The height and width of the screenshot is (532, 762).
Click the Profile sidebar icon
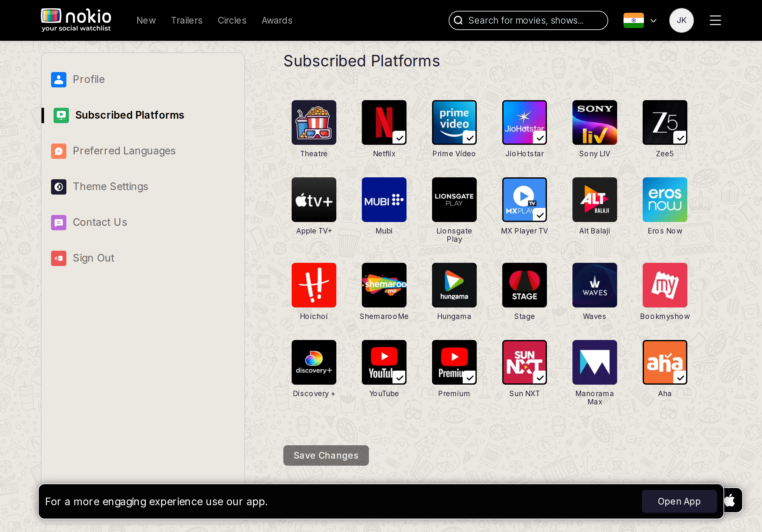tap(59, 80)
